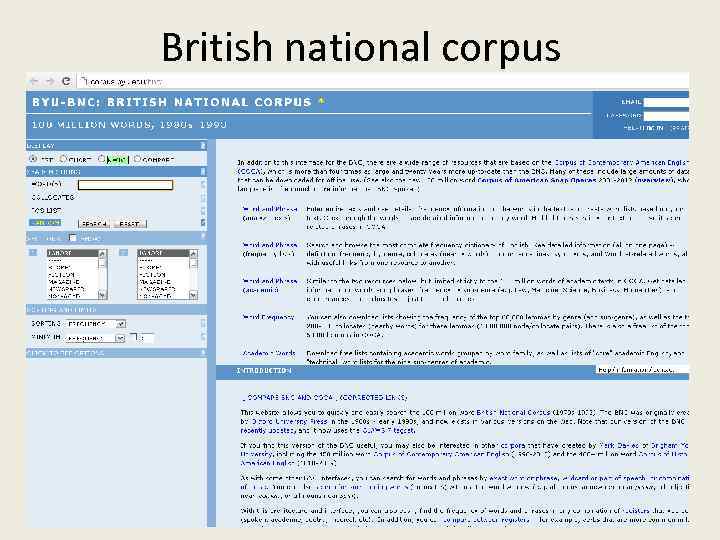
Task: Click the EMAIL input field in the header
Action: (x=666, y=102)
